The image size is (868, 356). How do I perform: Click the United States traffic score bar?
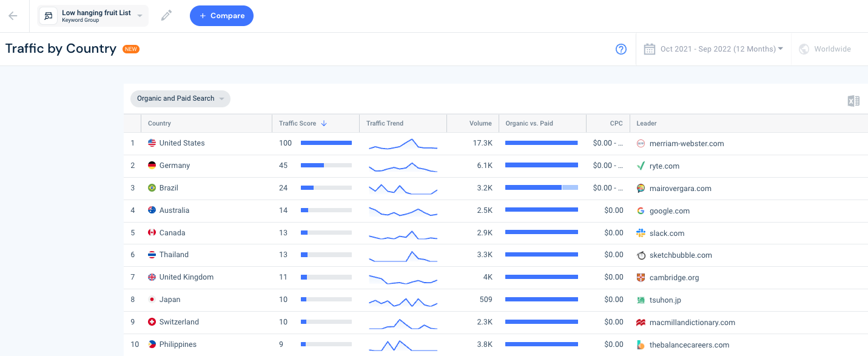(x=326, y=143)
